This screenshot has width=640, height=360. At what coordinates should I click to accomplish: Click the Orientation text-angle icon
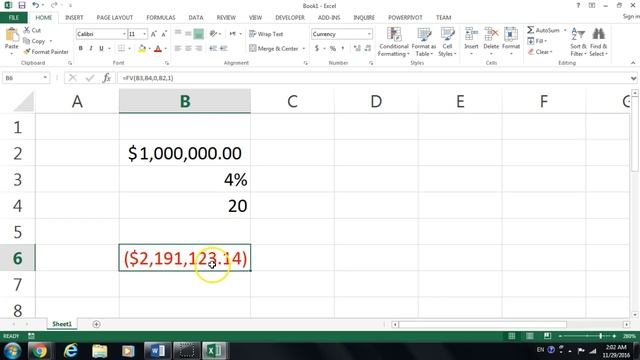pos(213,34)
